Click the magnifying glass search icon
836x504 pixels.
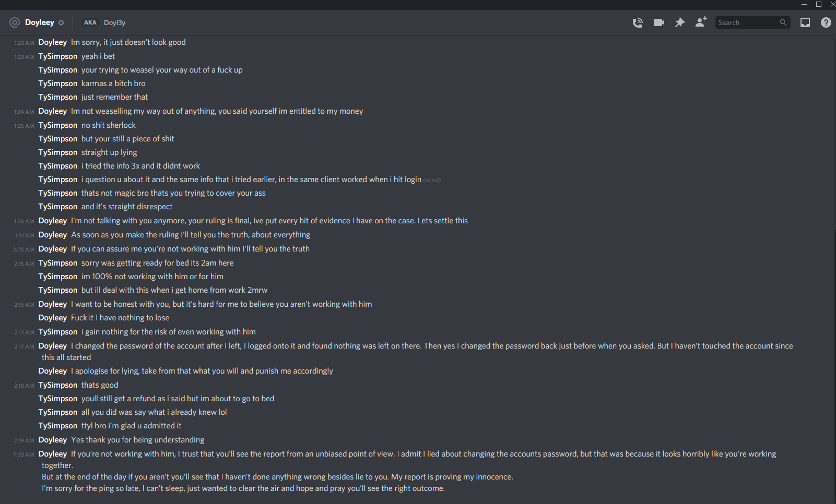[783, 22]
